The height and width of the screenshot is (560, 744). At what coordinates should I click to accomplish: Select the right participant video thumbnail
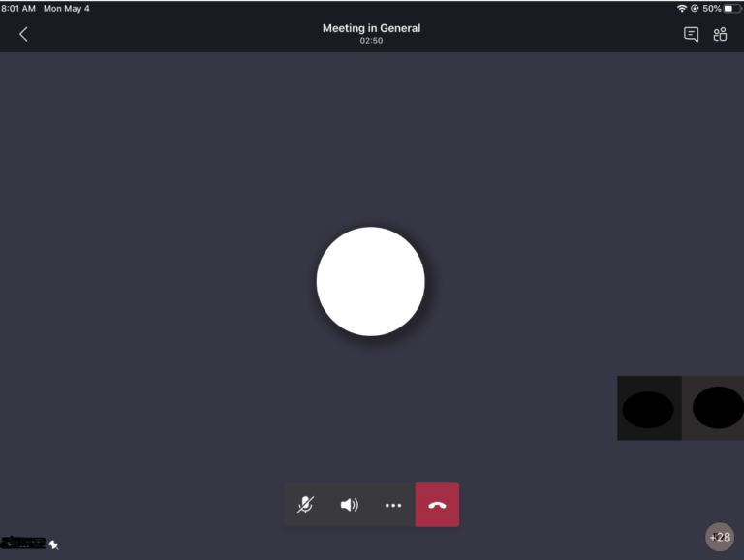pos(715,408)
